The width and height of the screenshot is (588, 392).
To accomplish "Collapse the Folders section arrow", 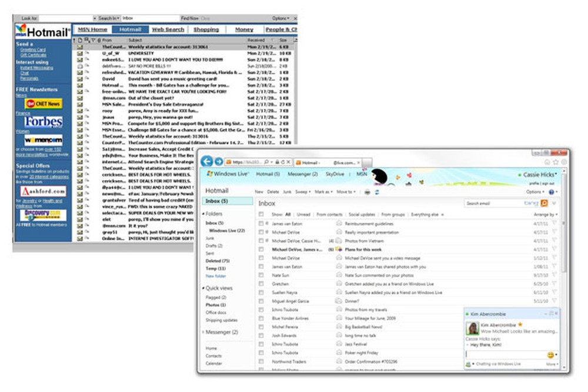I will coord(203,214).
